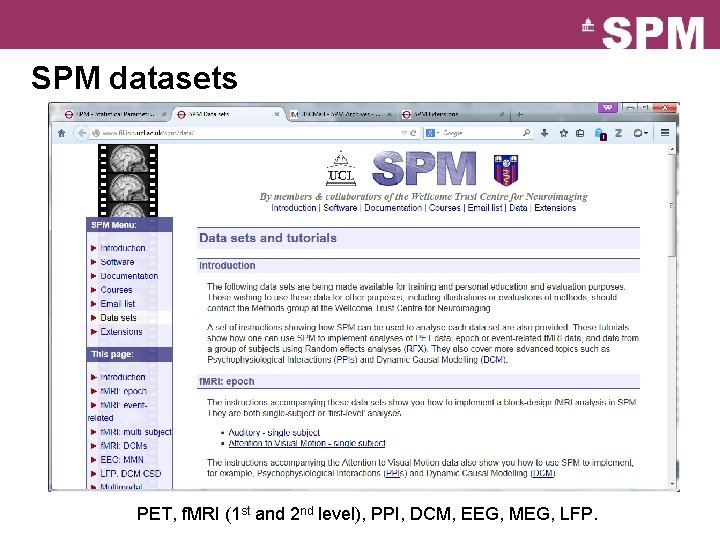Click the search magnifier icon
This screenshot has height=540, width=720.
click(x=526, y=133)
